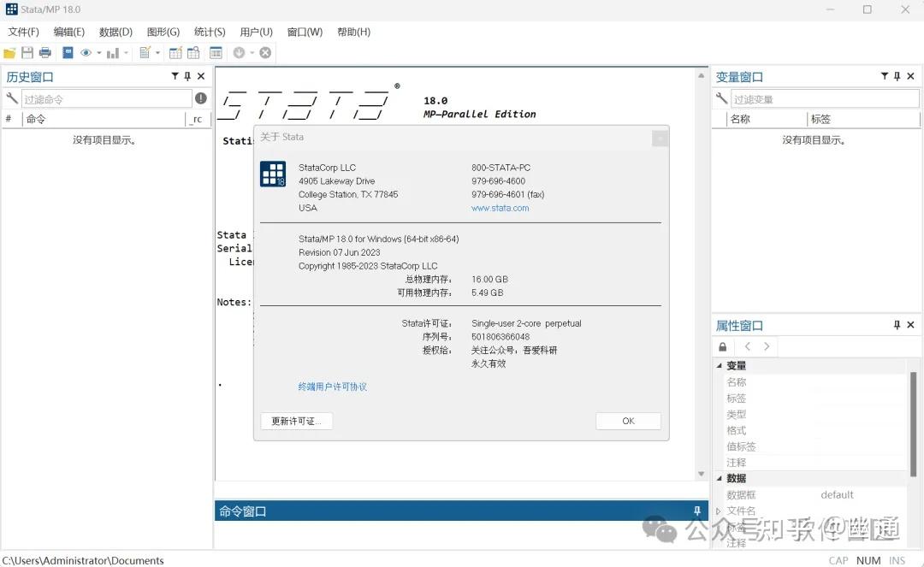Open the 用户(U) menu
Screen dimensions: 924x567
255,32
